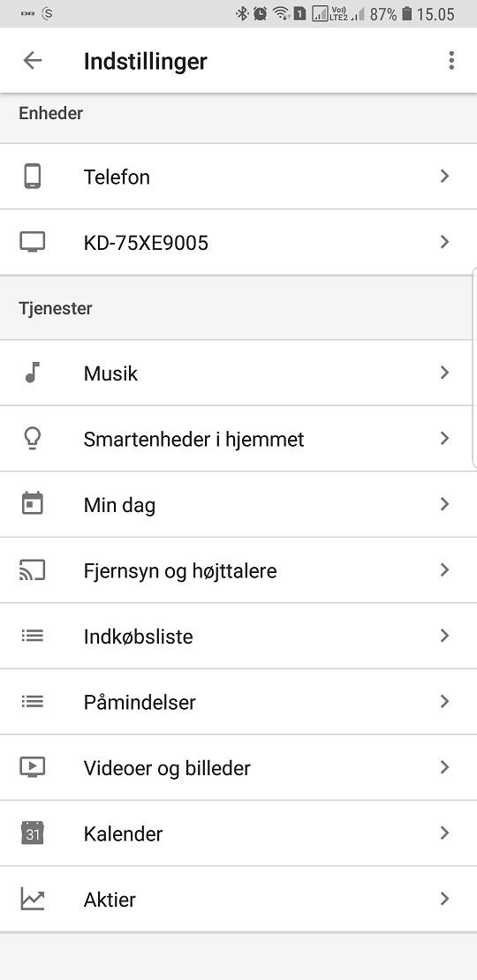The height and width of the screenshot is (980, 477).
Task: Open the Min dag settings
Action: [x=238, y=504]
